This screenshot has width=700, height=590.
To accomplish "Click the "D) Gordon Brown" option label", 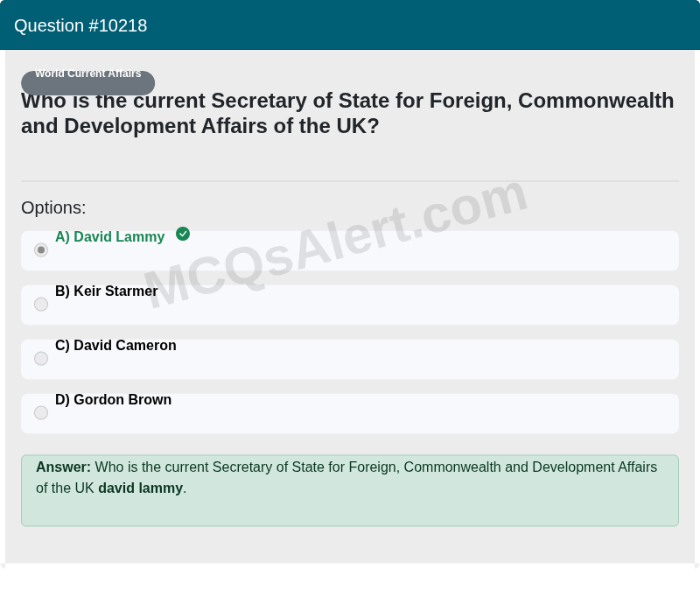I will 113,399.
